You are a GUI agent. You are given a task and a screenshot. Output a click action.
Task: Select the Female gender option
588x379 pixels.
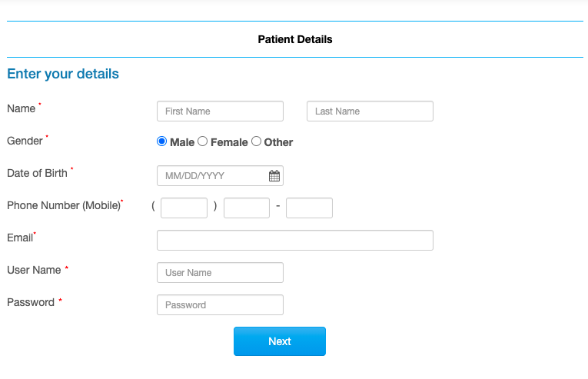click(x=202, y=141)
